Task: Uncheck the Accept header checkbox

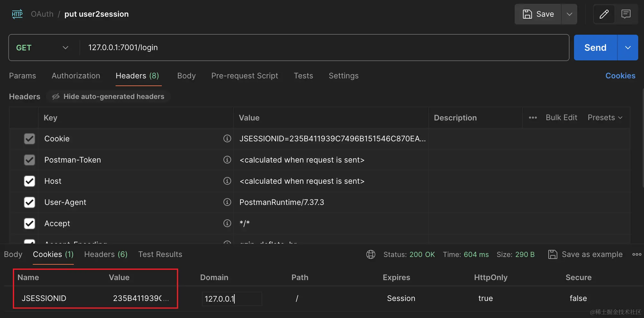Action: pyautogui.click(x=30, y=224)
